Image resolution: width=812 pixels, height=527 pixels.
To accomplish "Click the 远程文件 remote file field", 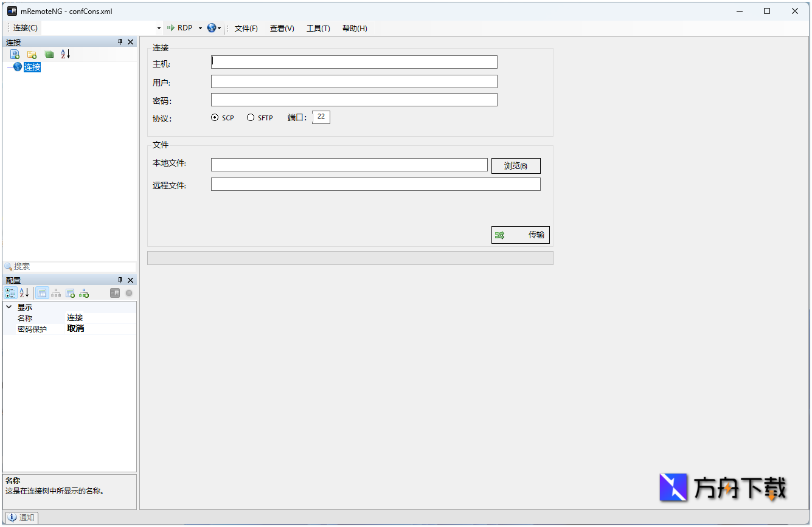I will click(x=376, y=184).
